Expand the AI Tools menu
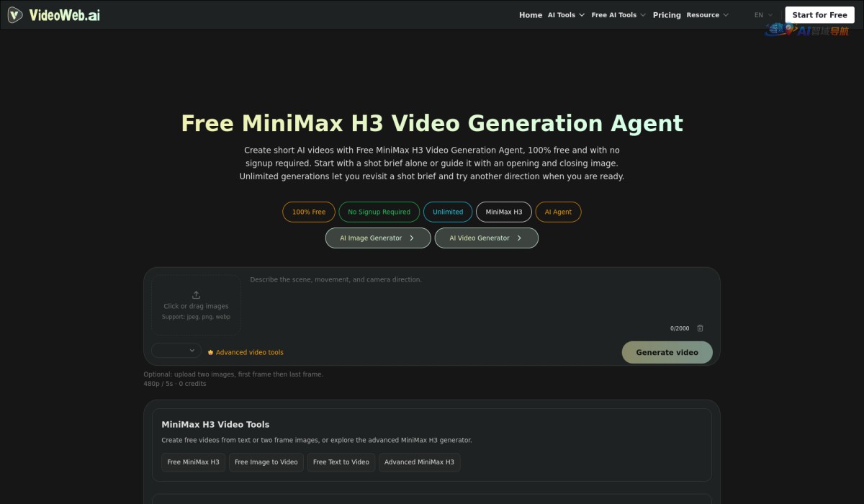The image size is (864, 504). 566,15
